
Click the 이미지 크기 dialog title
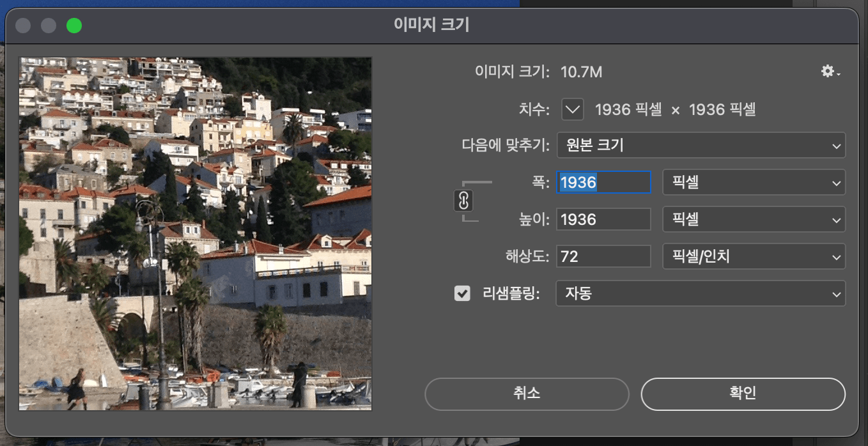[432, 25]
